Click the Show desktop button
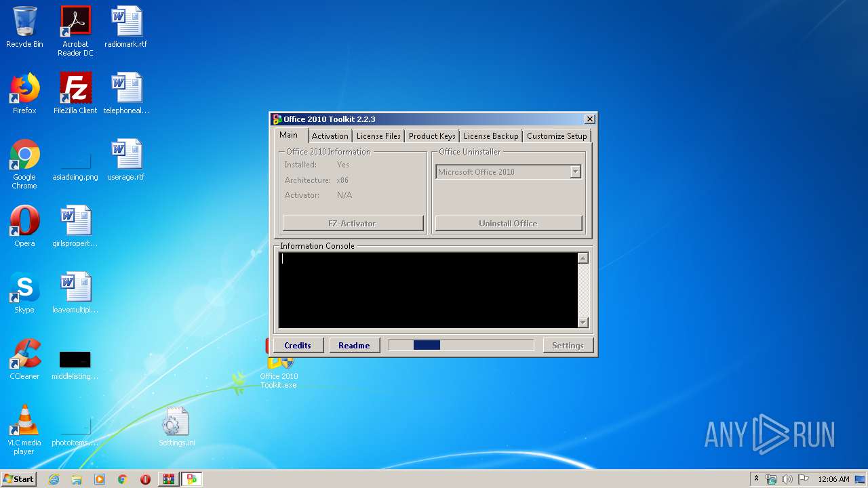This screenshot has height=488, width=868. (861, 479)
